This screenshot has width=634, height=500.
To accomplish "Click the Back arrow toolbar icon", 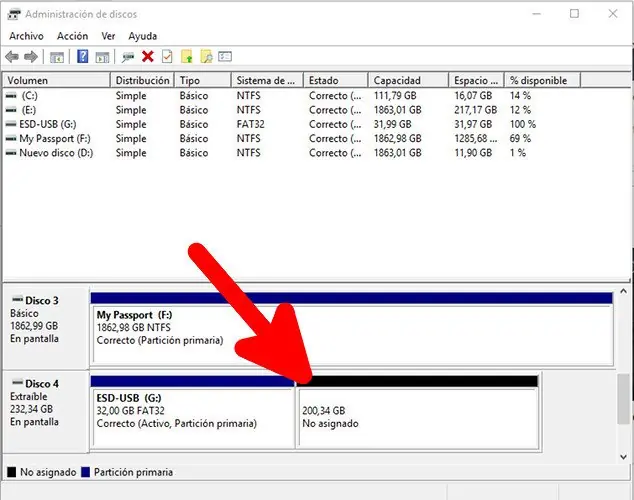I will (x=12, y=57).
